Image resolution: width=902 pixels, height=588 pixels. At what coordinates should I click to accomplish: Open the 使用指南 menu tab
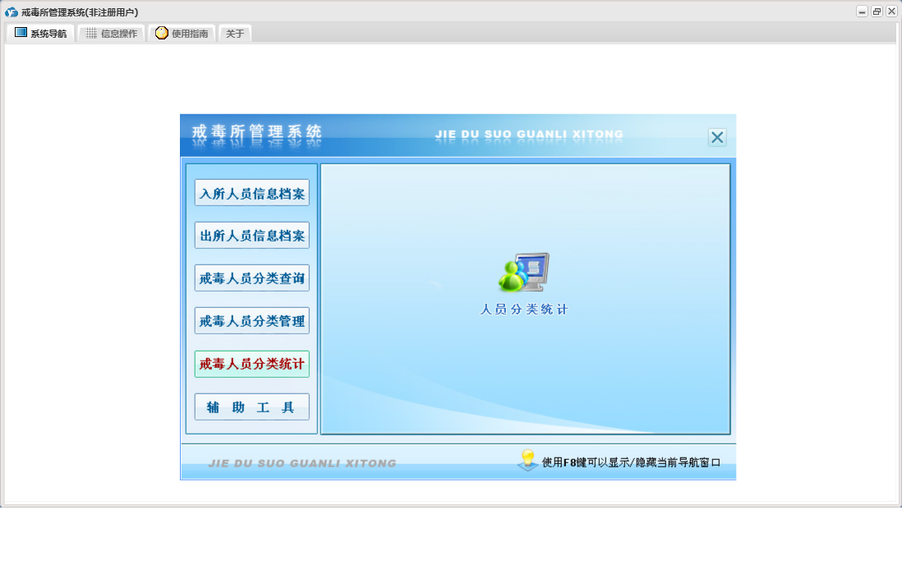[x=182, y=34]
